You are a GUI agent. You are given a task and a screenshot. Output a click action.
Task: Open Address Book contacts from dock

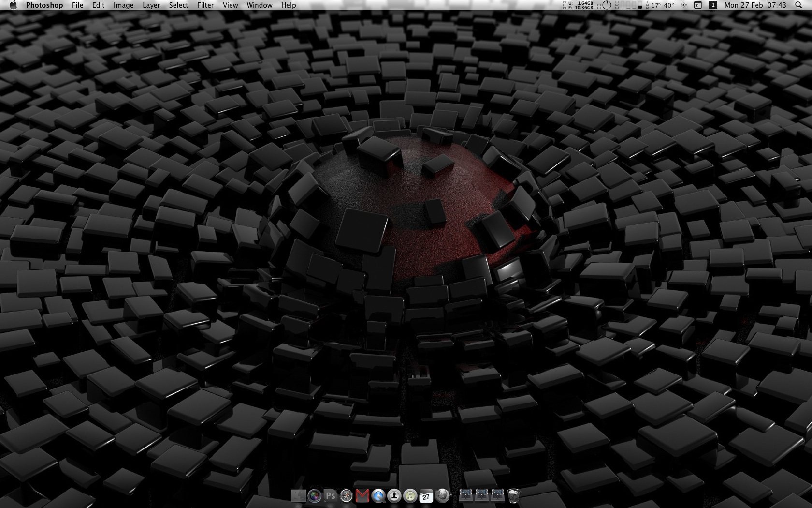(394, 495)
